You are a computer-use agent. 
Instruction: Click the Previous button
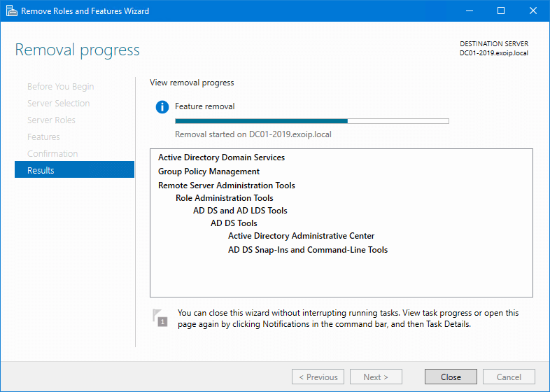point(318,377)
